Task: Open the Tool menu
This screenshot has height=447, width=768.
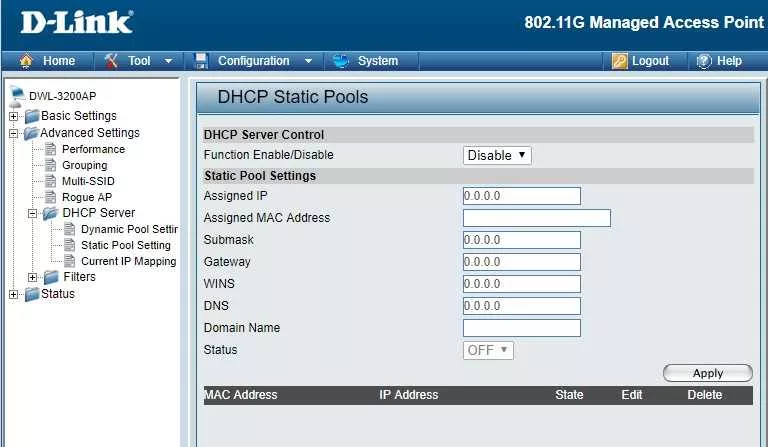Action: pyautogui.click(x=139, y=61)
